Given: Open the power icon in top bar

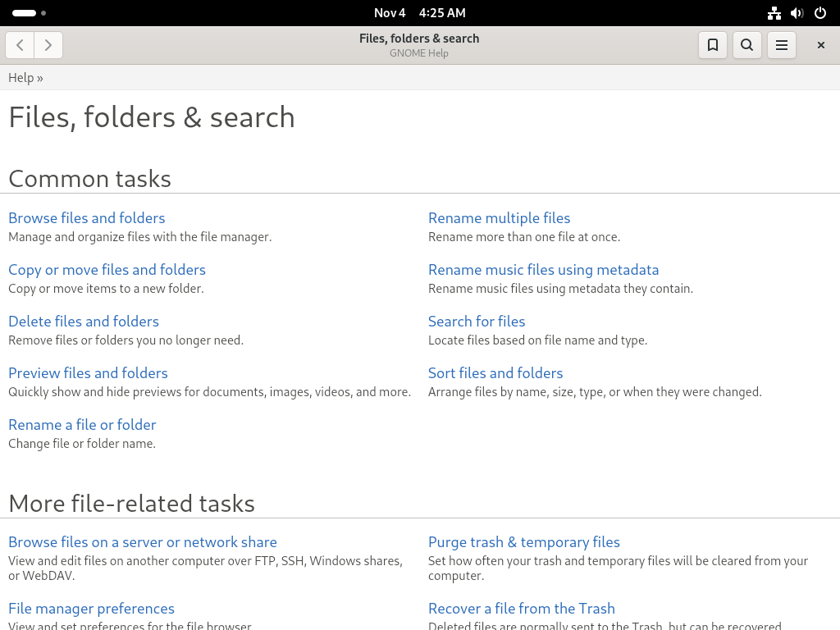Looking at the screenshot, I should (820, 13).
